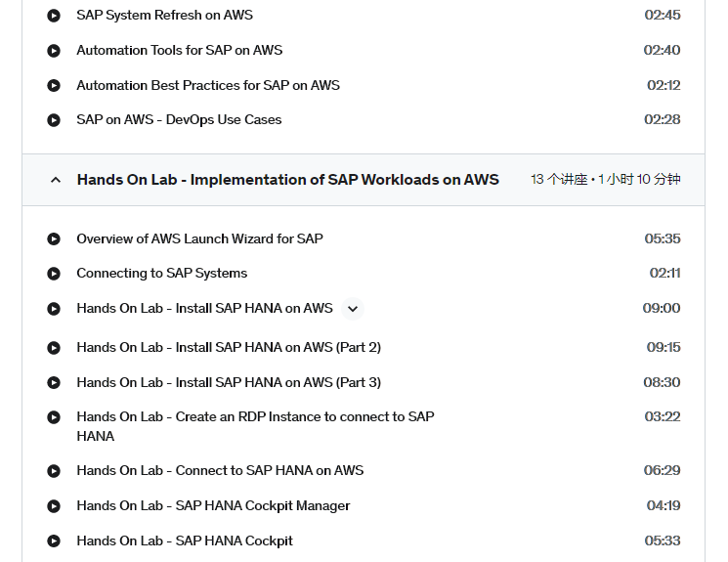Expand description of Install SAP HANA on AWS lecture
728x562 pixels.
coord(353,309)
